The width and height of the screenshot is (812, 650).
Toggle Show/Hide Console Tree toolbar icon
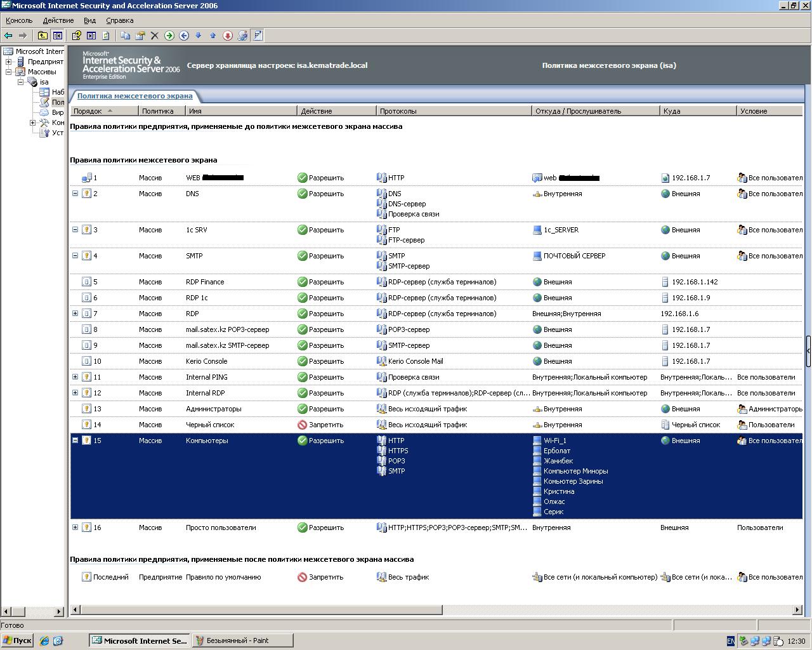58,36
